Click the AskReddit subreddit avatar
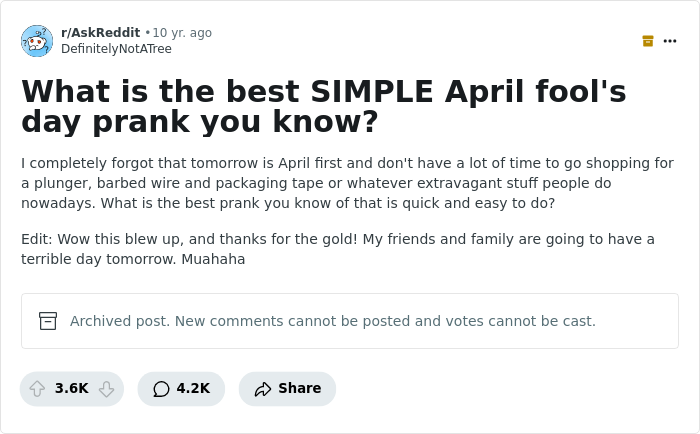This screenshot has height=434, width=700. point(37,41)
